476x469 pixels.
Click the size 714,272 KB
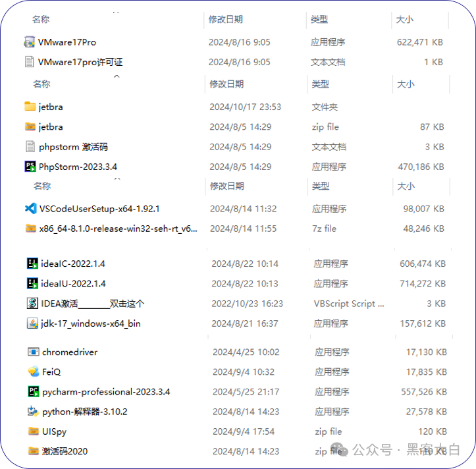click(x=423, y=284)
